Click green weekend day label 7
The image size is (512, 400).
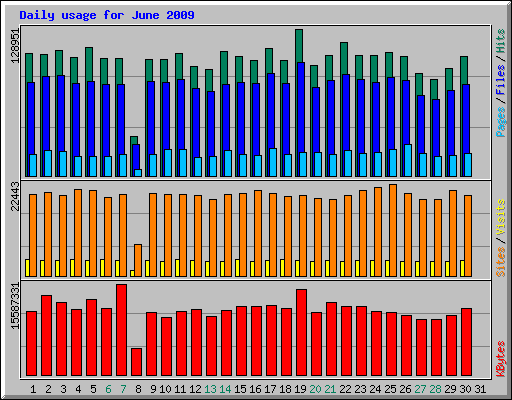[x=123, y=389]
